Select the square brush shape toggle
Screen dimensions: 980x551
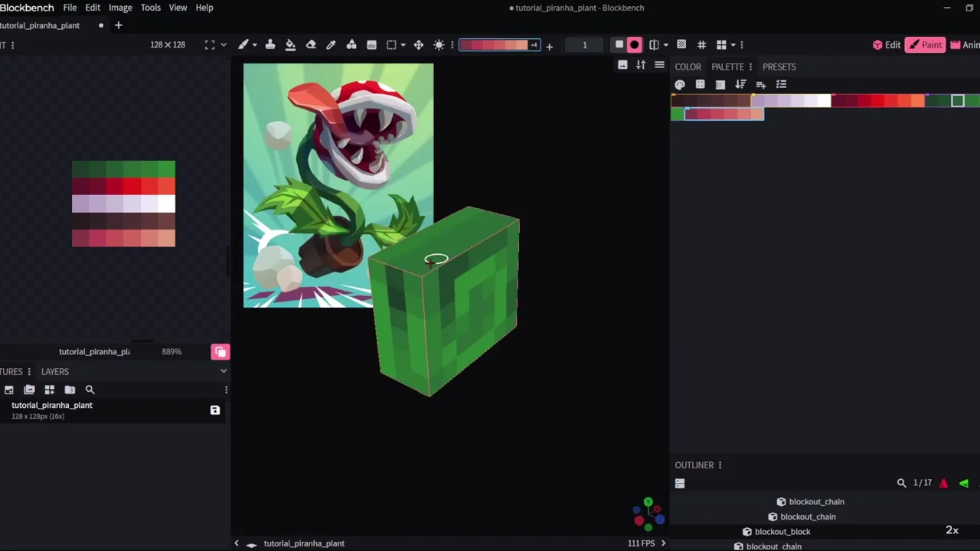pos(619,44)
